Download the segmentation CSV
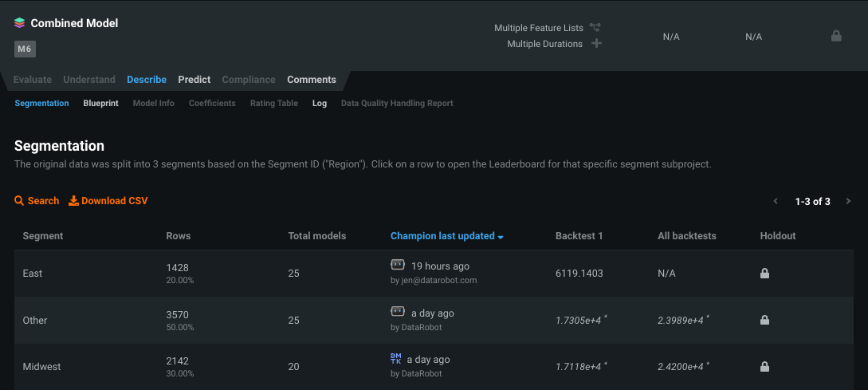This screenshot has width=868, height=390. 108,201
